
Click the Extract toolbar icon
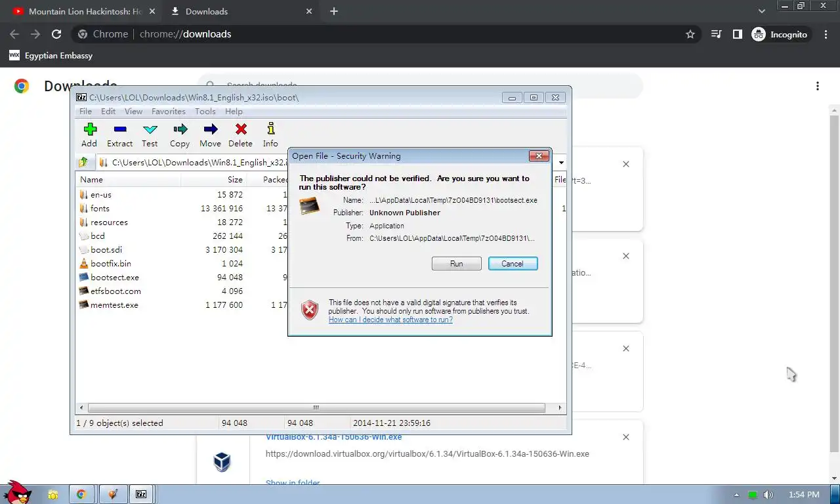click(x=119, y=135)
